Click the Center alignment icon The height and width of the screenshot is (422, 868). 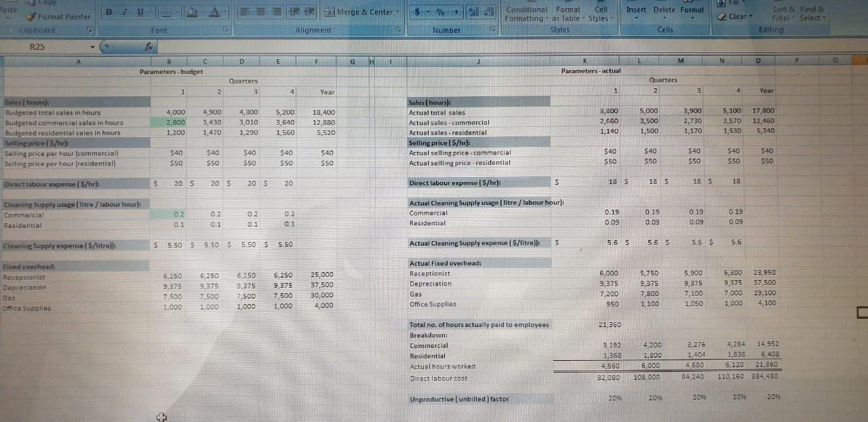tap(260, 12)
